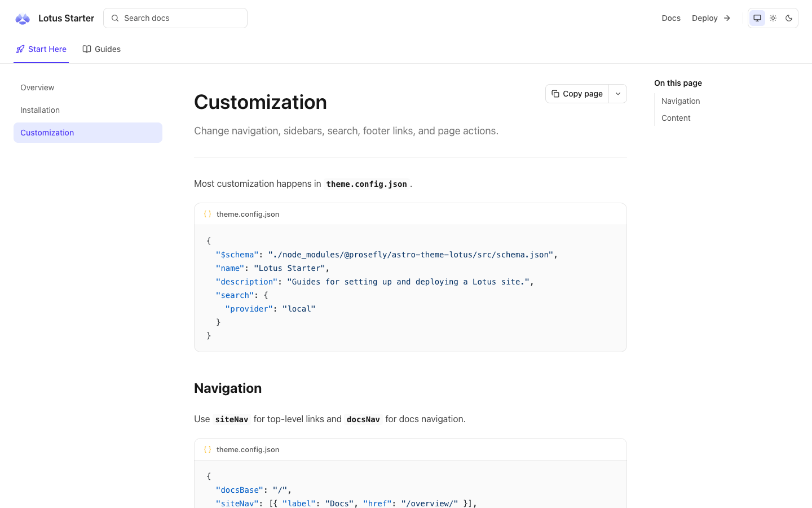Expand the Copy page dropdown arrow
Image resolution: width=812 pixels, height=508 pixels.
coord(618,94)
